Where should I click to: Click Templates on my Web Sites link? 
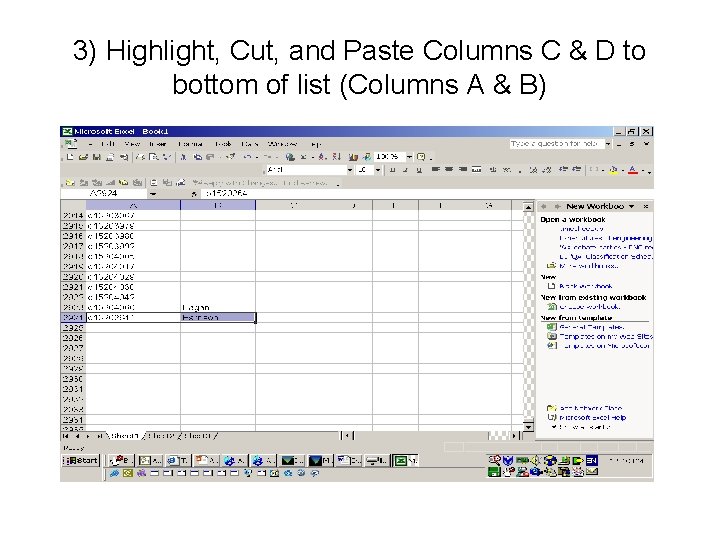point(606,337)
